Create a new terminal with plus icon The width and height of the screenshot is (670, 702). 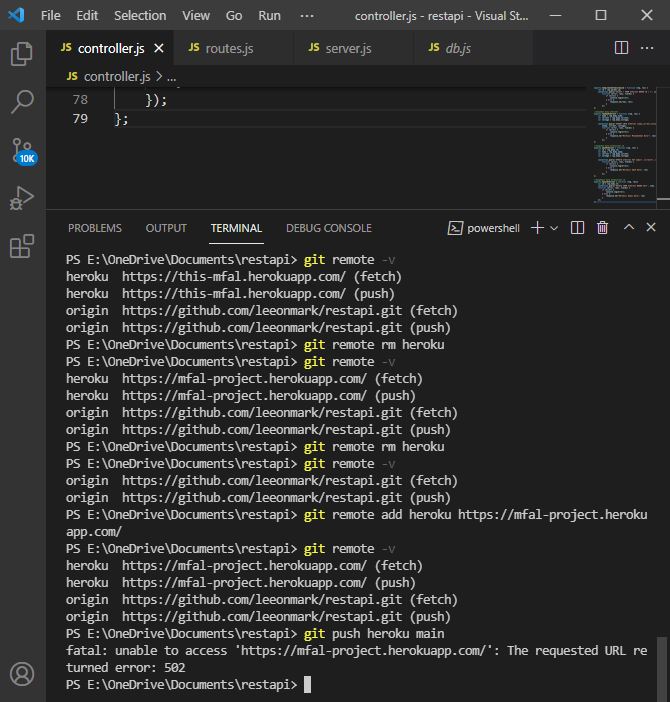point(538,228)
